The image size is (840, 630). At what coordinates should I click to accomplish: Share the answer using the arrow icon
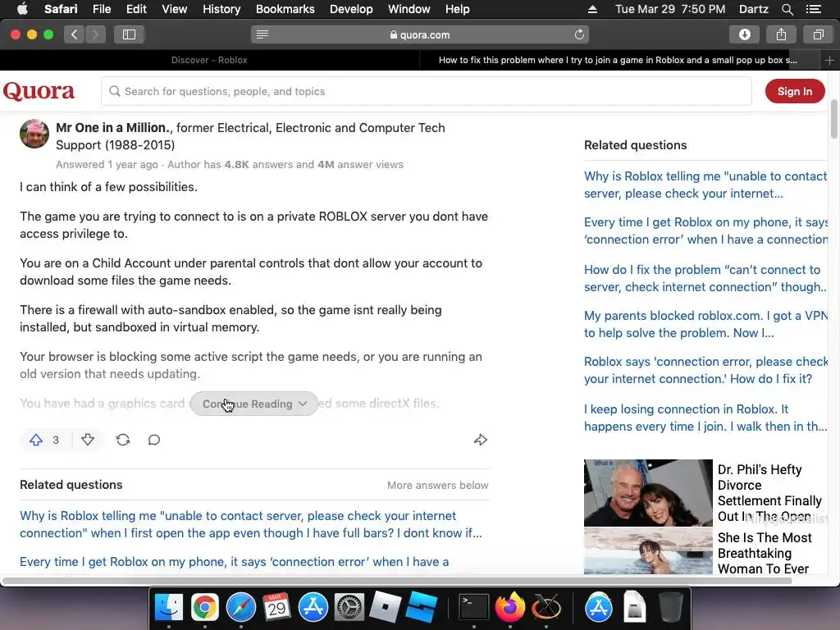pos(481,440)
